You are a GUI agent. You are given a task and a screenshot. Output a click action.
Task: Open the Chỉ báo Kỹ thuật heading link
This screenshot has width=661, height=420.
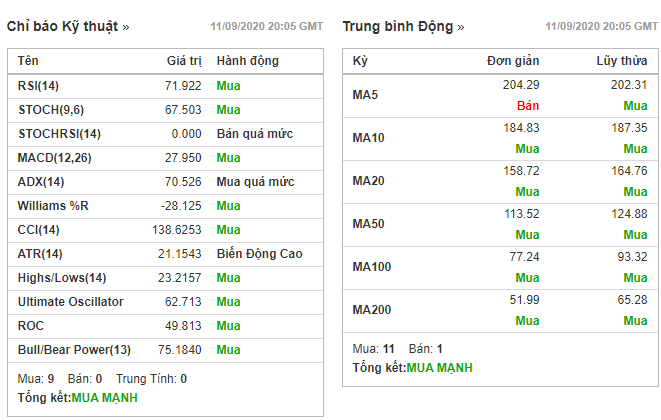[67, 27]
